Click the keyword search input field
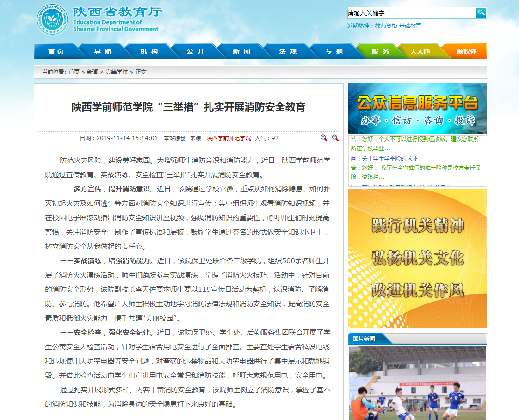This screenshot has height=420, width=519. coord(411,13)
